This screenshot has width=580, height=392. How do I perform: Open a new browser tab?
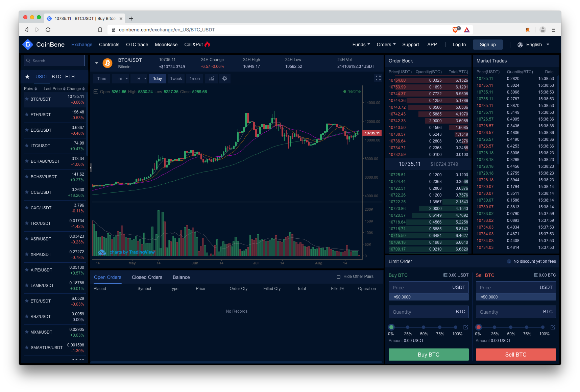click(x=131, y=19)
